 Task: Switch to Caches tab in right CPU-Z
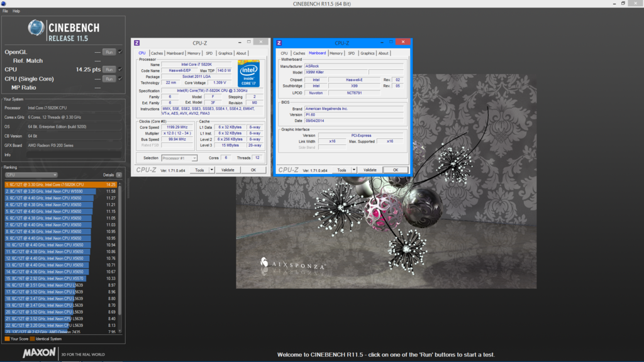pyautogui.click(x=299, y=53)
